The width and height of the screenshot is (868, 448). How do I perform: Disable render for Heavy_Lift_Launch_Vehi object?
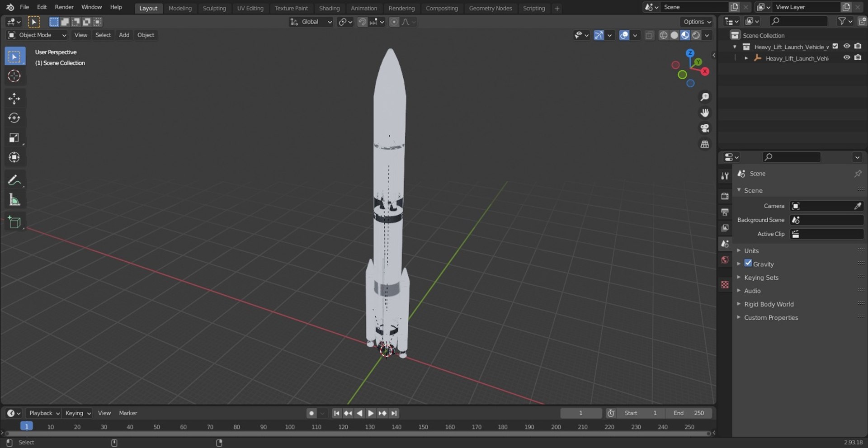coord(858,58)
